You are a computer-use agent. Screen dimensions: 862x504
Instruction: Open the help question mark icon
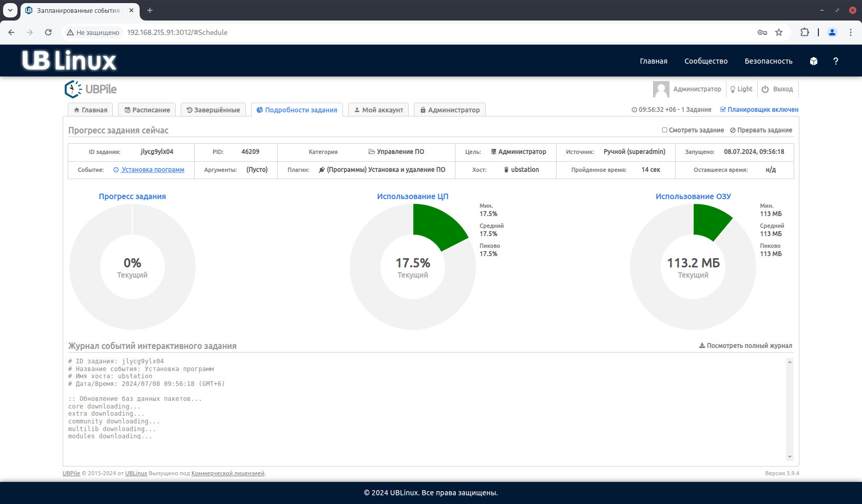[835, 61]
